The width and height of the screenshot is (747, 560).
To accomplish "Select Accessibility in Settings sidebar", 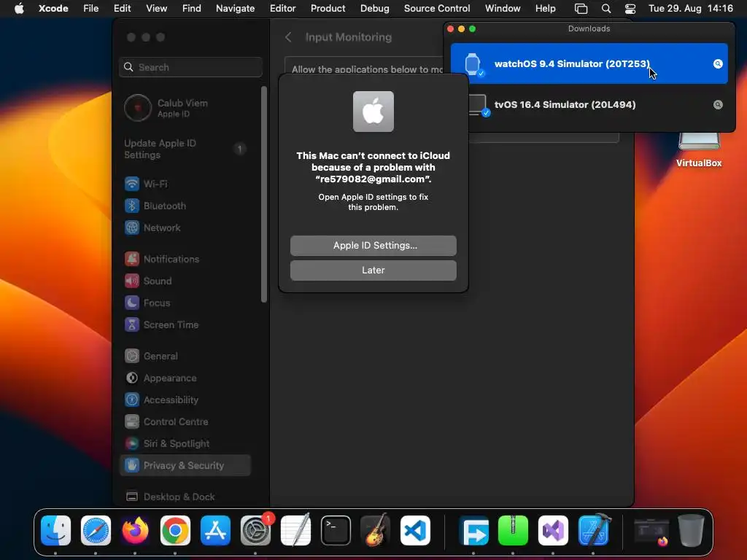I will tap(186, 400).
